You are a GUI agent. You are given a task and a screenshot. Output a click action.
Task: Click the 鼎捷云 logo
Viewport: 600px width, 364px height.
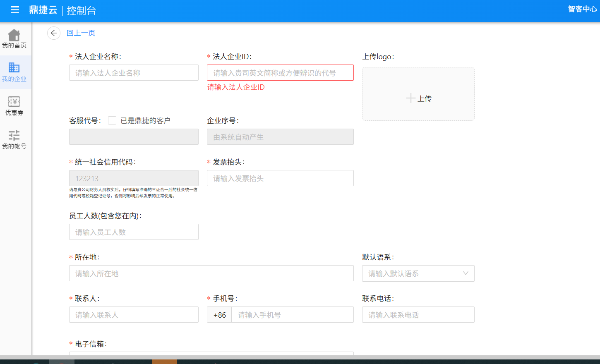(43, 10)
